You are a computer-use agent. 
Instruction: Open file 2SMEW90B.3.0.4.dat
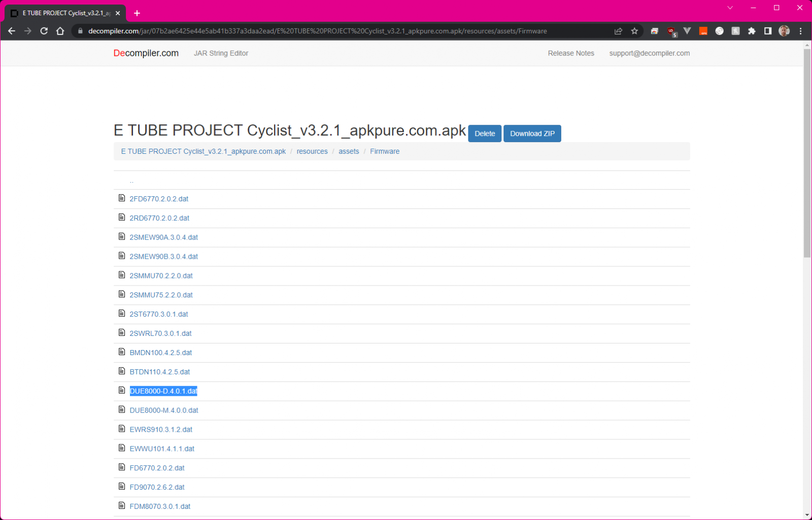[164, 257]
